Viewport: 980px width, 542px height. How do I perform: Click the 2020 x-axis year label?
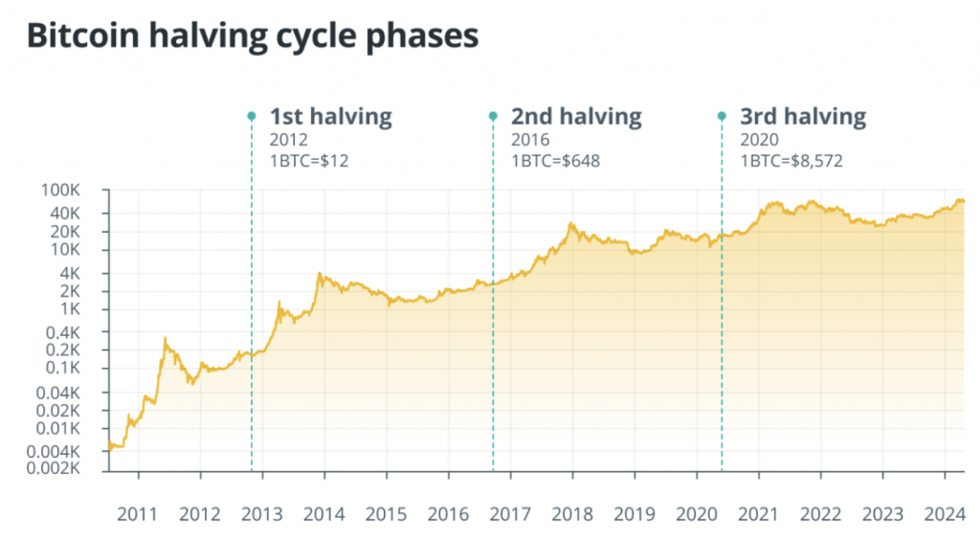click(x=697, y=514)
